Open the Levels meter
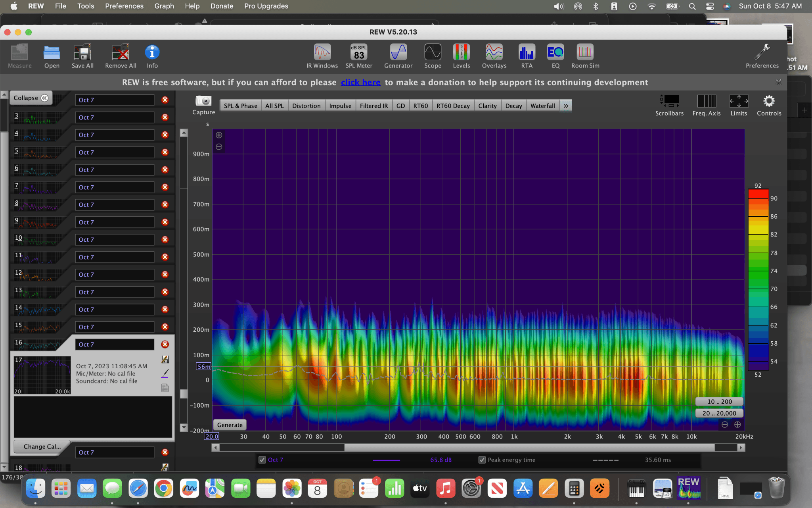 click(x=462, y=56)
